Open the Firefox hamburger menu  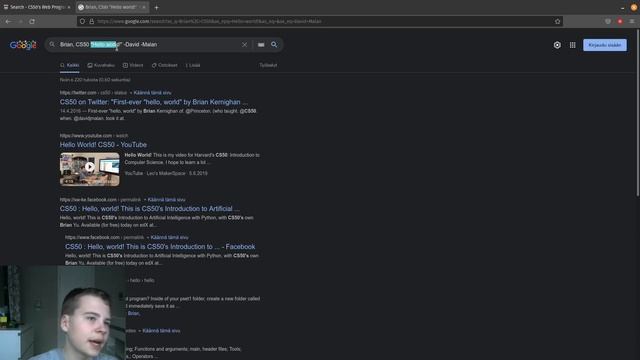[632, 21]
